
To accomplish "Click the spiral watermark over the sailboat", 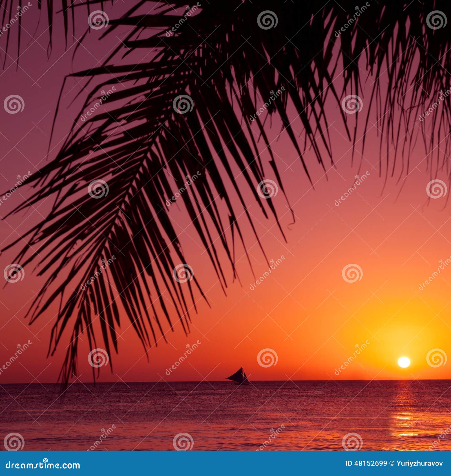I will pyautogui.click(x=267, y=358).
